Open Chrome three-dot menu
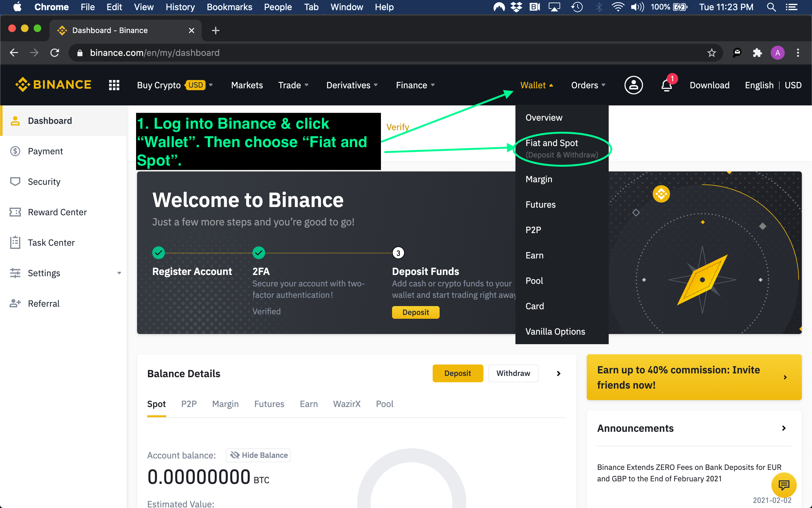This screenshot has width=812, height=508. tap(798, 53)
